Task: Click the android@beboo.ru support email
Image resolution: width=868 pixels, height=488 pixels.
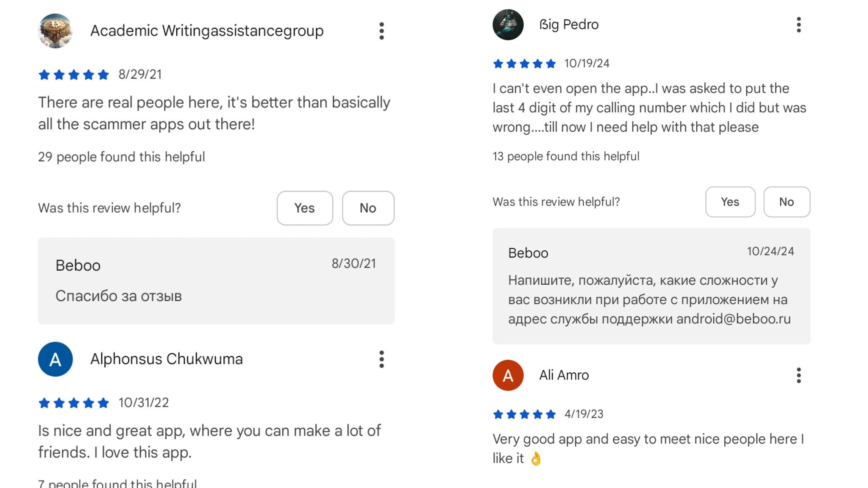Action: pos(734,319)
